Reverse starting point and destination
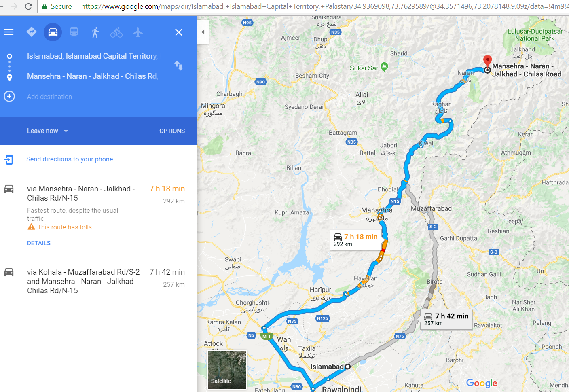 (179, 66)
